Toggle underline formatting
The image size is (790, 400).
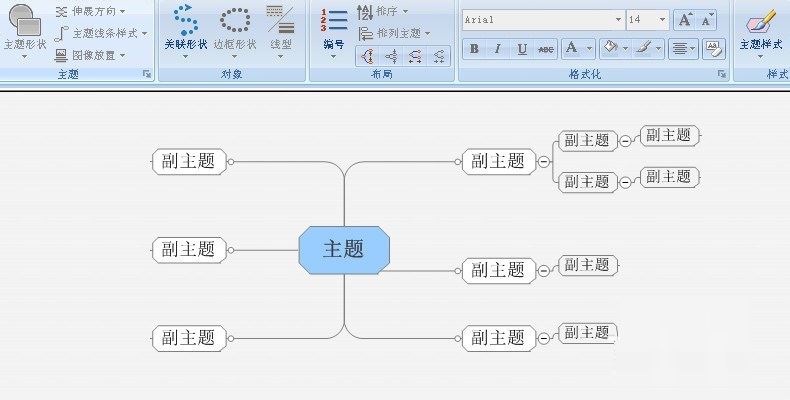click(x=522, y=49)
